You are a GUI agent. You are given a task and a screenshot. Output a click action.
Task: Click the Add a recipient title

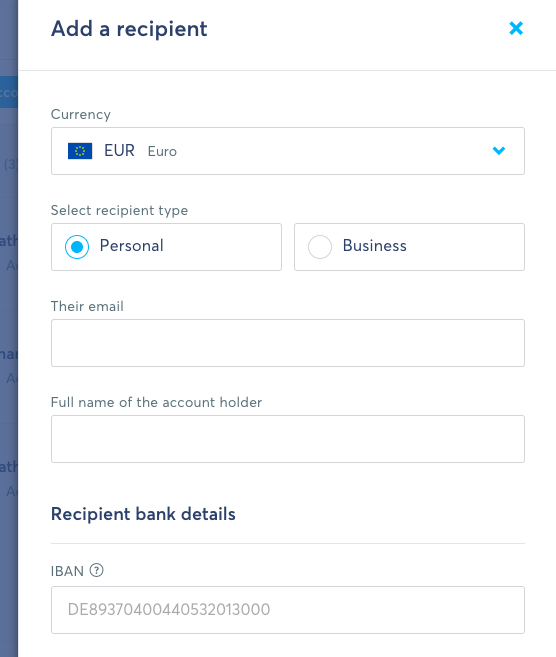[129, 29]
